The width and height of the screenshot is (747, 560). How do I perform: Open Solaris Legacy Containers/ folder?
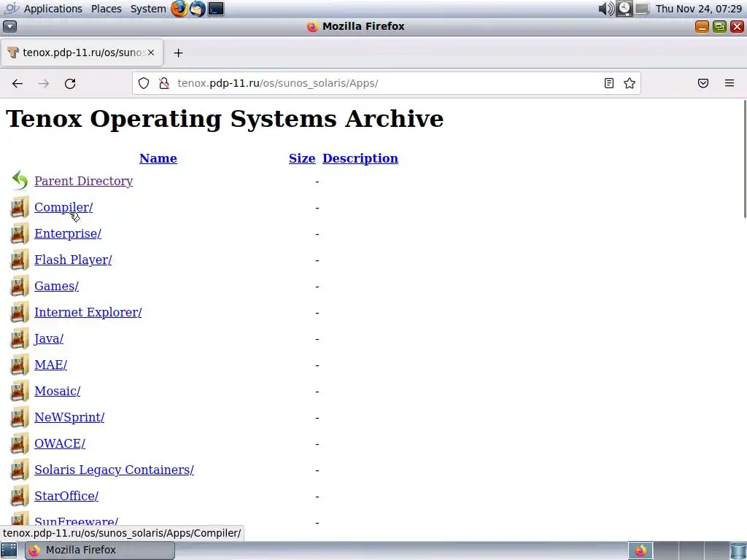point(114,470)
